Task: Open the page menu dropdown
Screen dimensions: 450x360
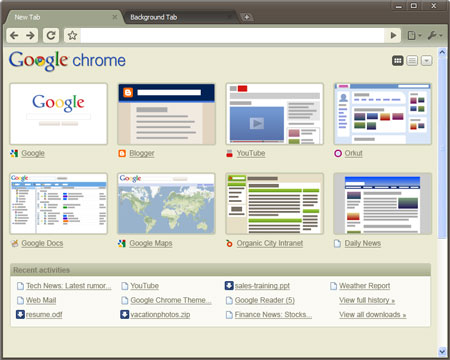Action: [x=415, y=35]
